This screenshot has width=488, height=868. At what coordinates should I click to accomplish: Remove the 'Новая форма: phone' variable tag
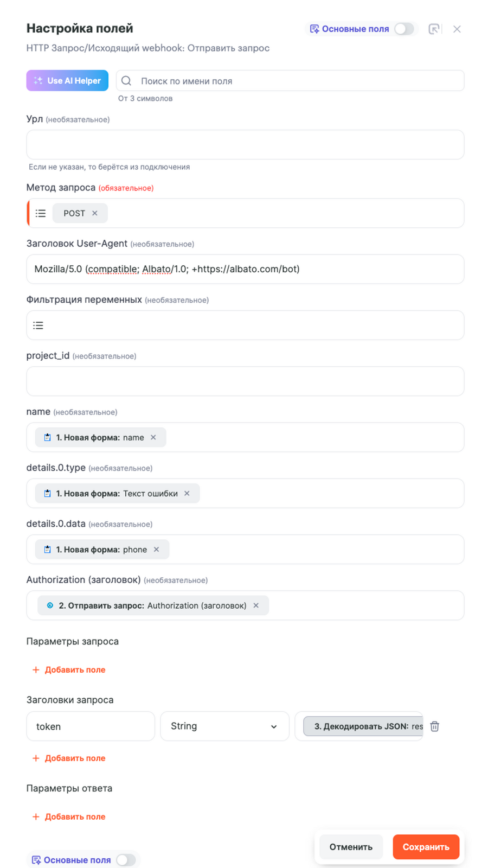pos(156,550)
